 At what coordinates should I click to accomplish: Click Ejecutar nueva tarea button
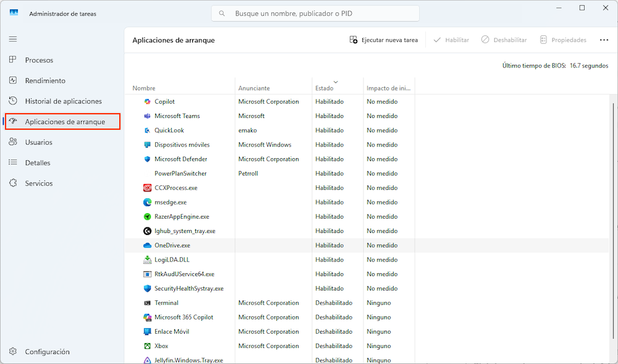point(384,40)
